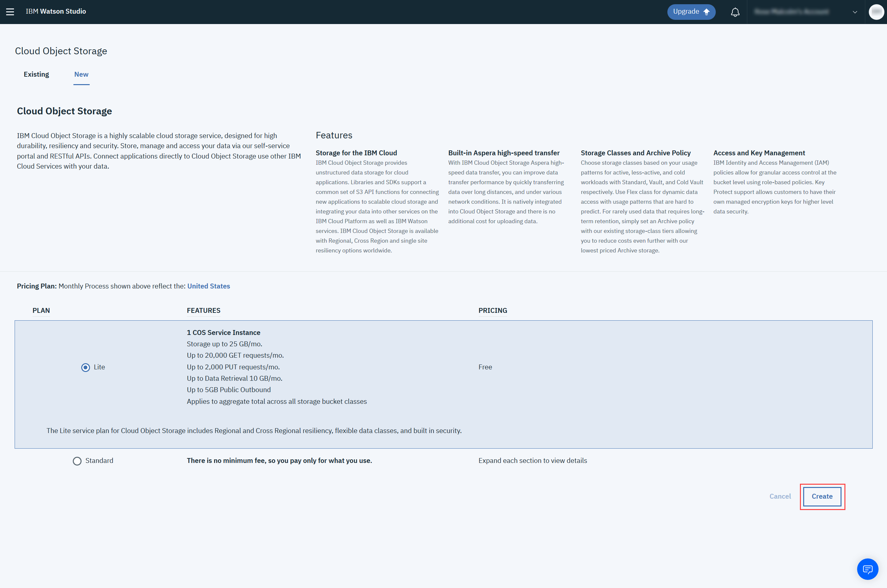The image size is (887, 588).
Task: Click the PRICING column header
Action: pos(493,311)
